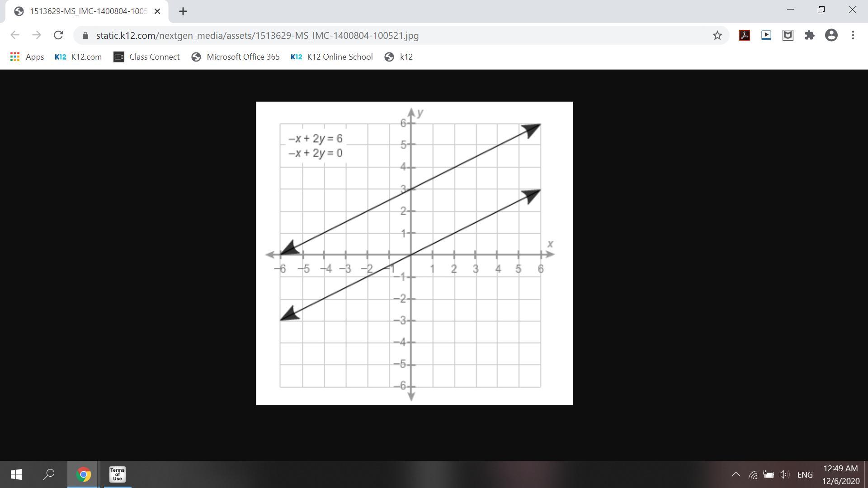This screenshot has width=868, height=488.
Task: Open the Chrome profile avatar
Action: click(831, 35)
